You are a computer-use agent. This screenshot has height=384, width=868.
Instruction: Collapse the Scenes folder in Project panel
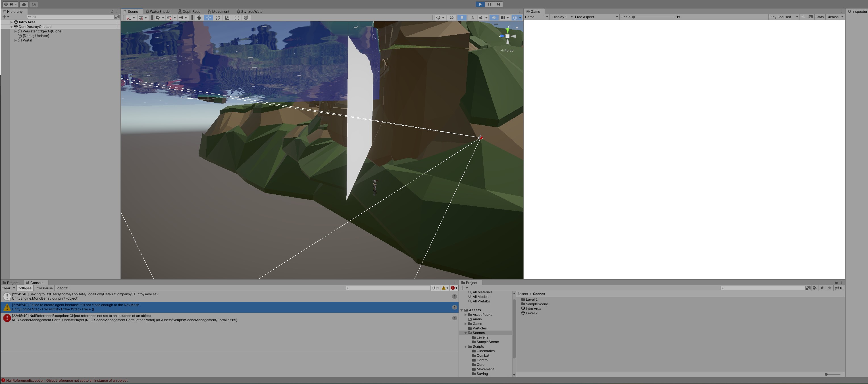point(466,333)
